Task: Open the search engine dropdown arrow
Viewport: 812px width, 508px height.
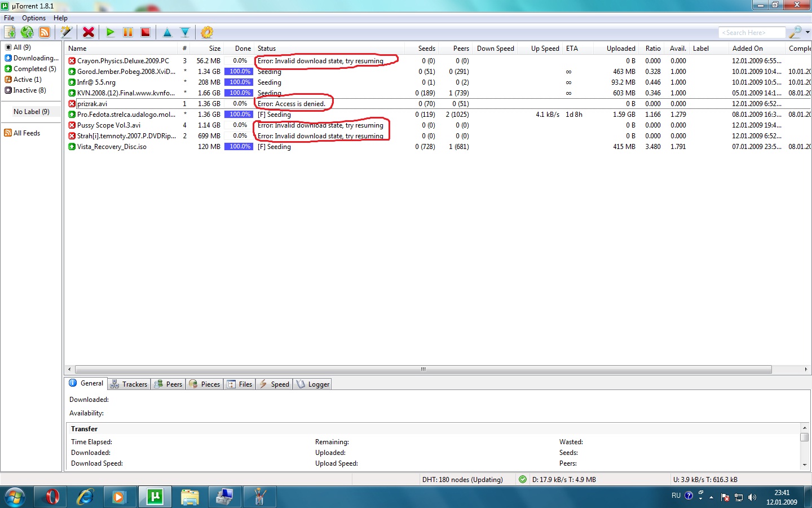Action: tap(807, 32)
